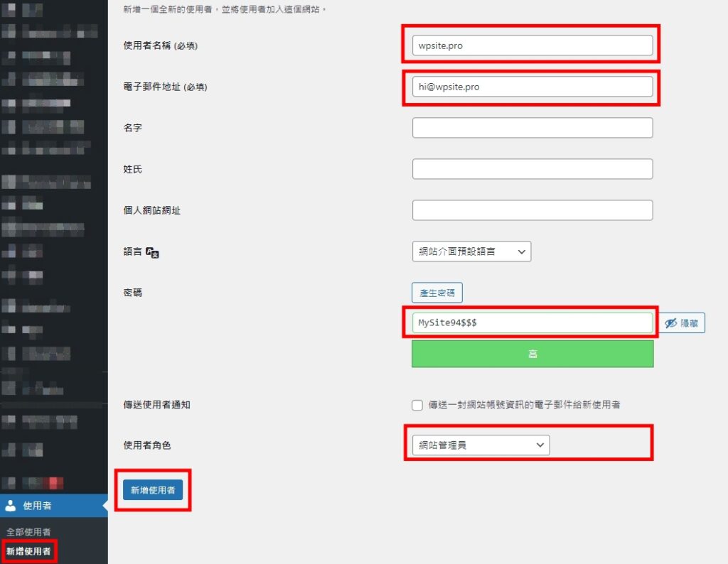Image resolution: width=728 pixels, height=564 pixels.
Task: Open the 網站介面預設語言 language dropdown
Action: click(x=471, y=251)
